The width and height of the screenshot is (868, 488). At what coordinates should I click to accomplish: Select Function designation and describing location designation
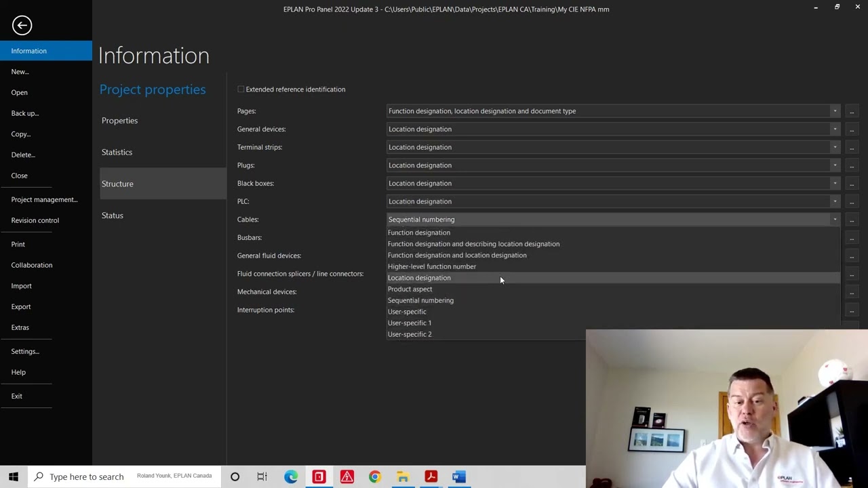[613, 244]
